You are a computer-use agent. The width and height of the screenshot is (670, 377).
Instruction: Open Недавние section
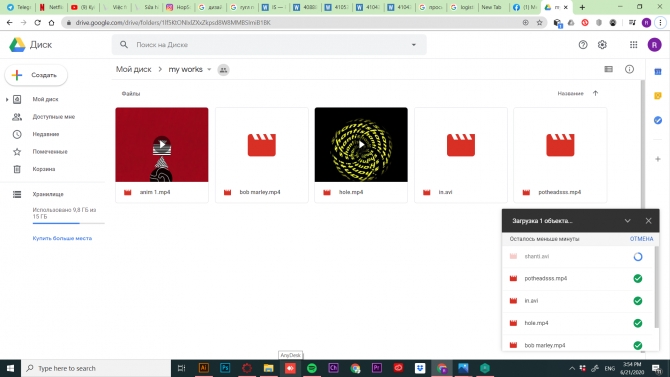[x=46, y=134]
